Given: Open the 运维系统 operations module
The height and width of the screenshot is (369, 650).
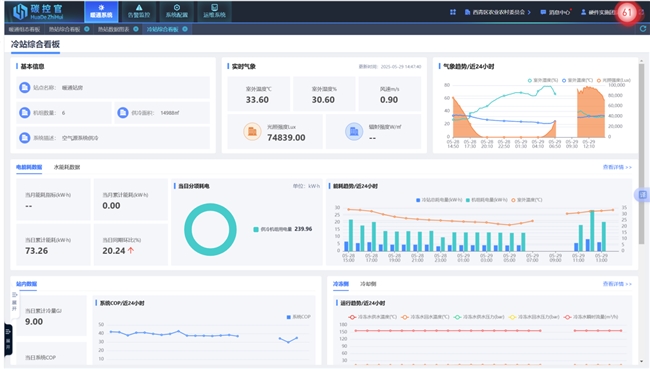Looking at the screenshot, I should pyautogui.click(x=214, y=11).
